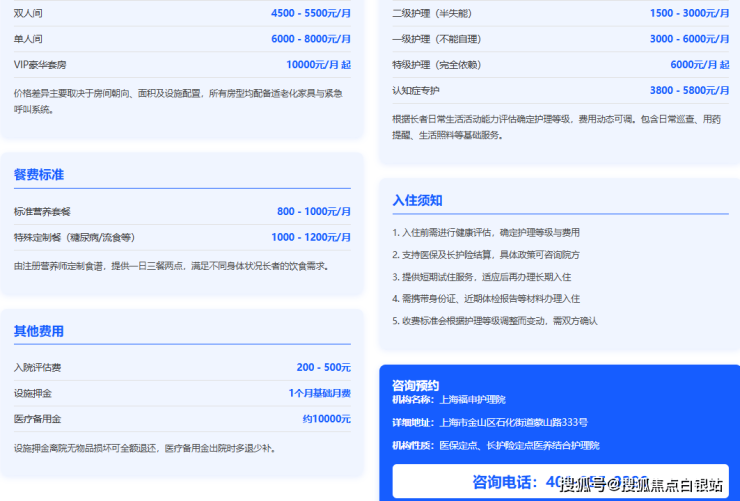Click the 一级护理(不能自理) label
The image size is (740, 501).
pos(437,39)
